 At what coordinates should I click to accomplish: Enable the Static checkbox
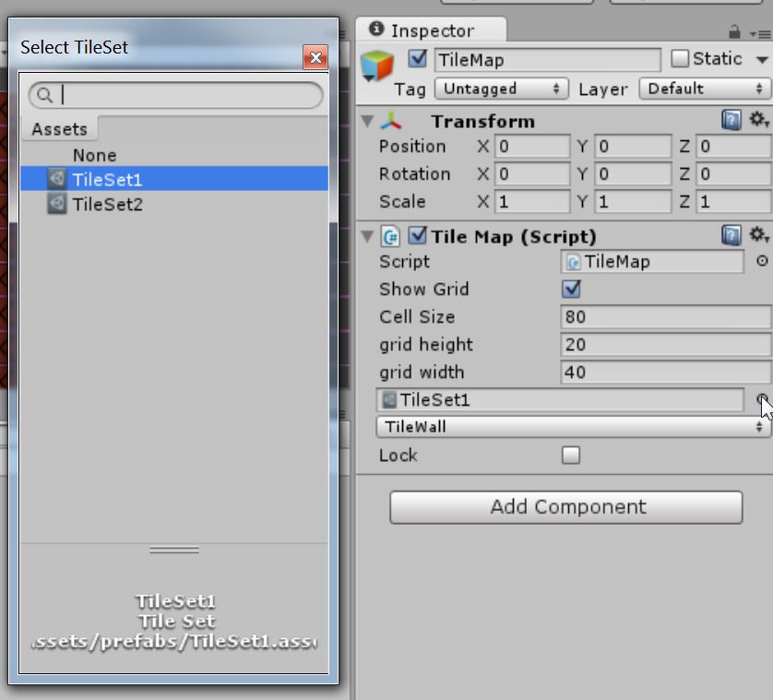(x=680, y=59)
